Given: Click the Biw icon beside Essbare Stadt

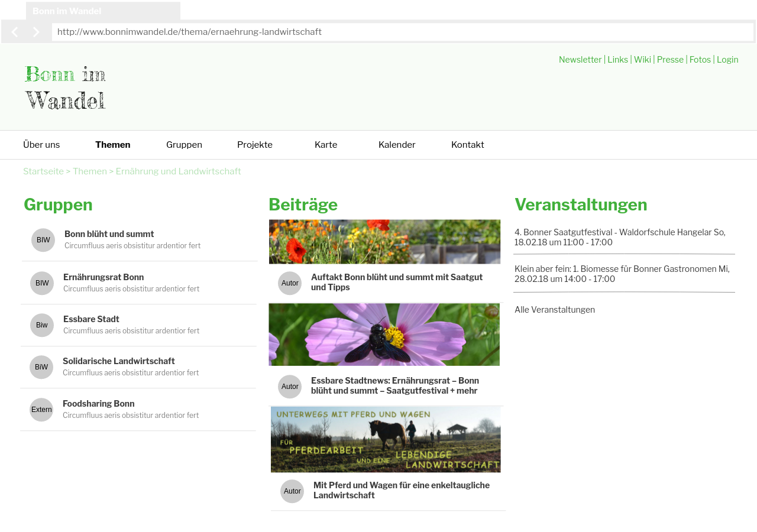Looking at the screenshot, I should click(x=42, y=325).
